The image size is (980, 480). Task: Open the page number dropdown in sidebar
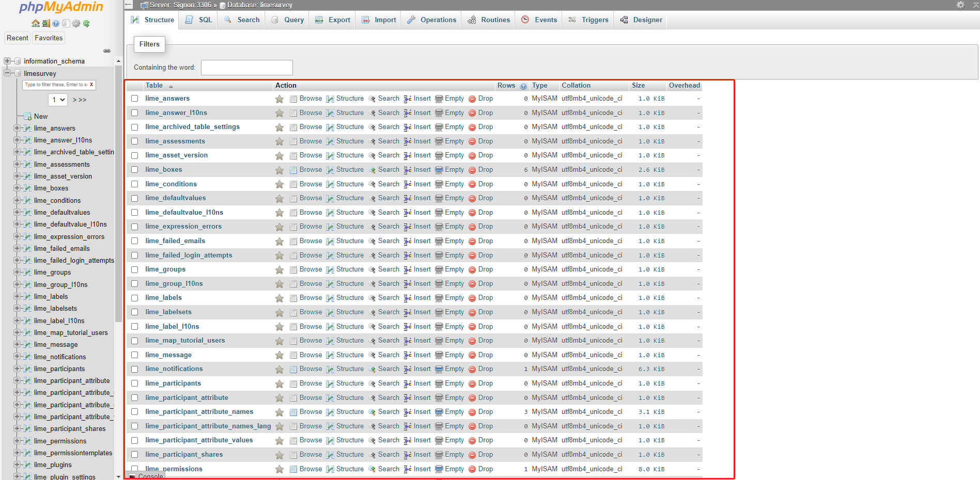[58, 100]
